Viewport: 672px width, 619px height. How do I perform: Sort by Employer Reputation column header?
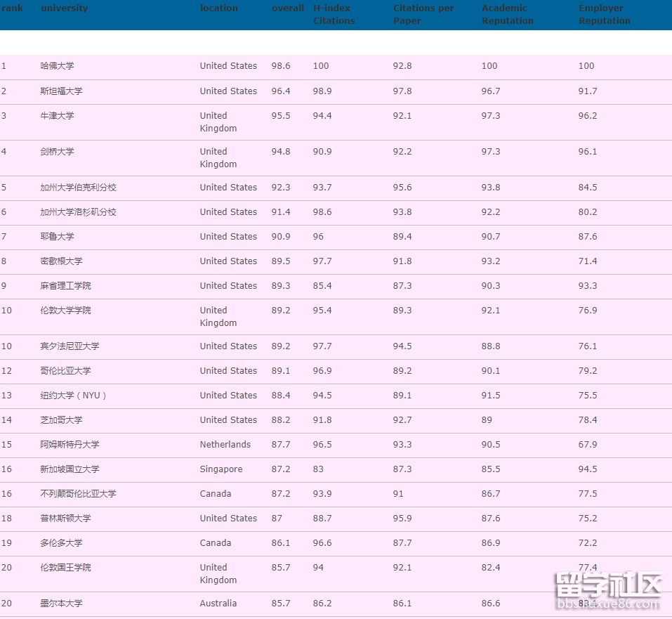[x=604, y=14]
